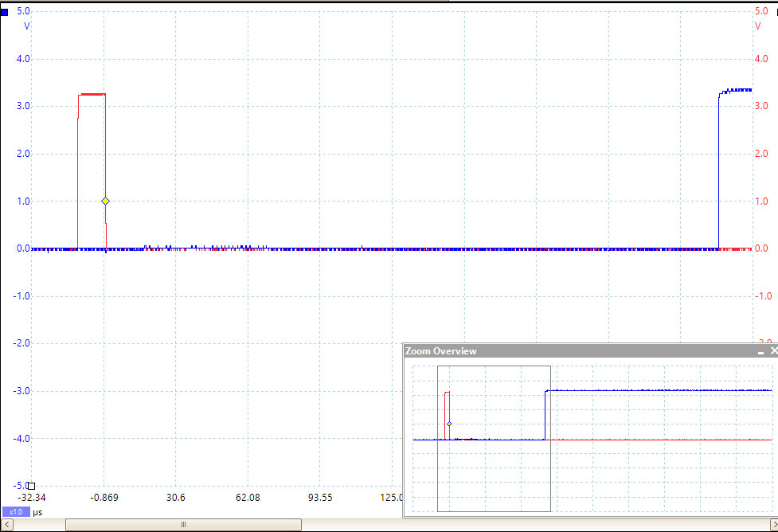Minimize the Zoom Overview panel
This screenshot has height=532, width=778.
tap(760, 351)
